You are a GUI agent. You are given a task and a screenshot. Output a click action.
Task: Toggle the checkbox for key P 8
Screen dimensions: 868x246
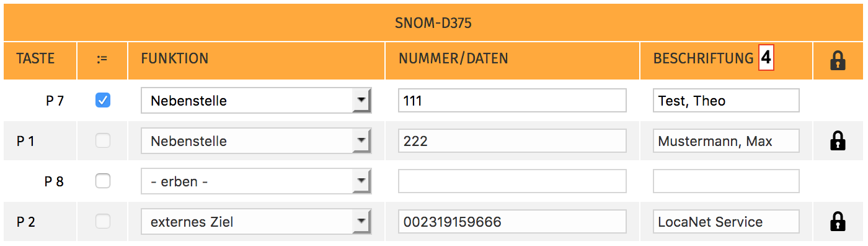[103, 181]
